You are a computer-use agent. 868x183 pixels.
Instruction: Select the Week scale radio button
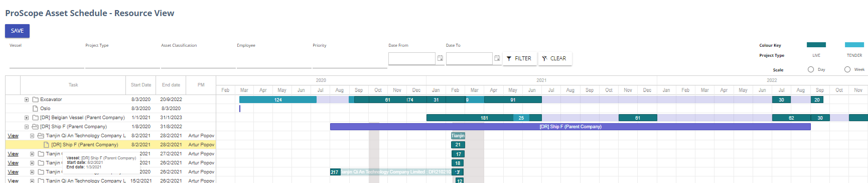tap(847, 69)
